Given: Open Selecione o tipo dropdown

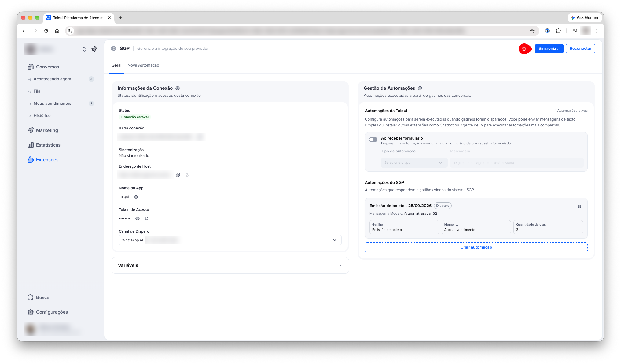Looking at the screenshot, I should (414, 163).
